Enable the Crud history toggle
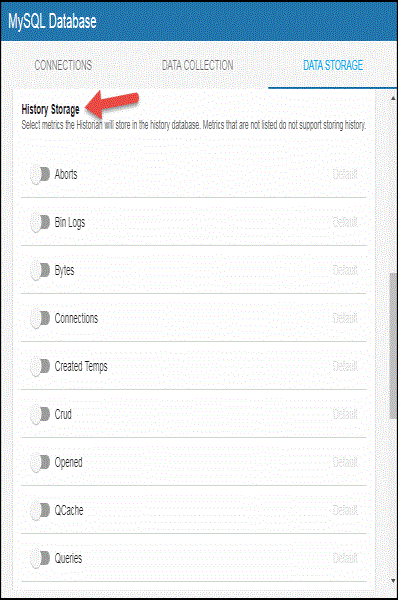 point(40,414)
